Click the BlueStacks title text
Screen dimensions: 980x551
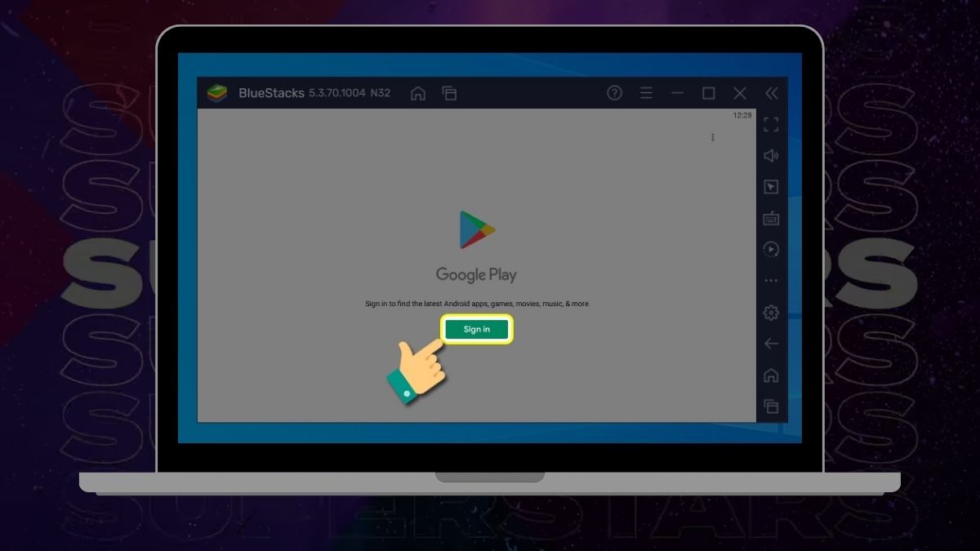(x=271, y=93)
